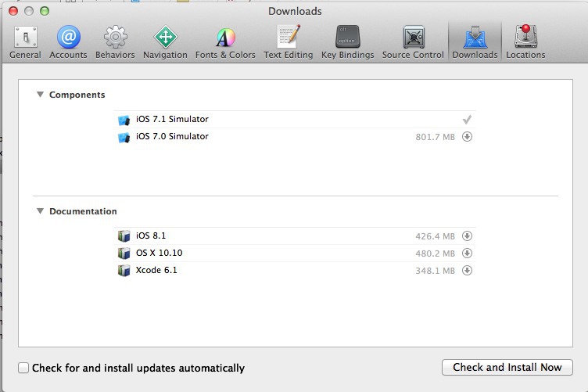Switch to Behaviors preferences
The width and height of the screenshot is (588, 392).
click(x=115, y=42)
